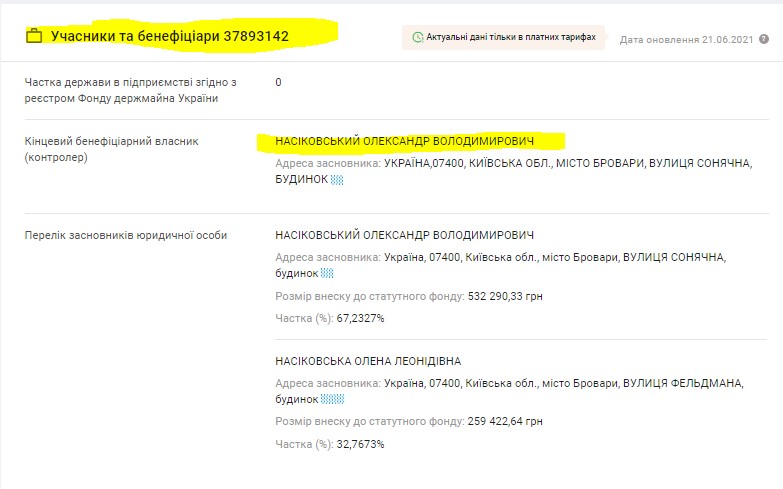Click the 'Перелік засновників юридичної особи' label
The width and height of the screenshot is (783, 489).
(x=126, y=235)
